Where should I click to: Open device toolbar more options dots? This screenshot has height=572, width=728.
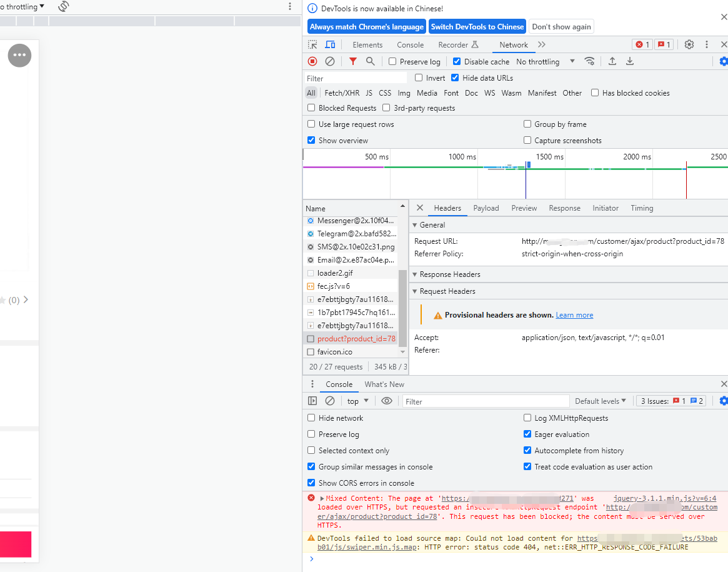[x=290, y=6]
